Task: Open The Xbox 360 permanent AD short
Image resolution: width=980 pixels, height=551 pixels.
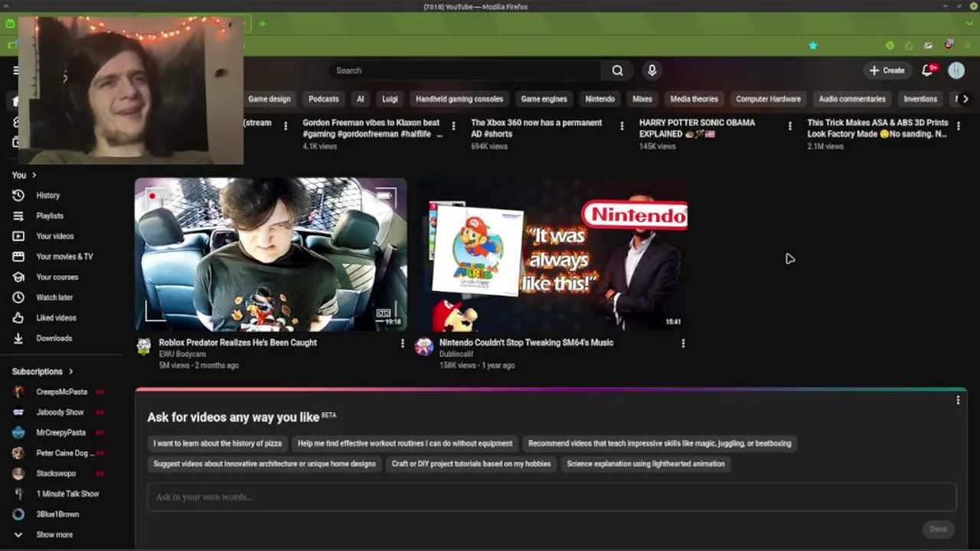Action: click(x=537, y=128)
